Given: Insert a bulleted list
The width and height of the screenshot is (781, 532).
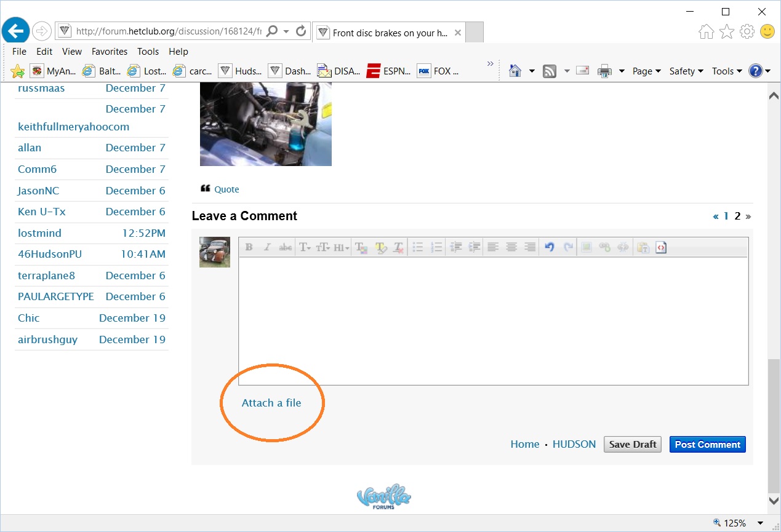Looking at the screenshot, I should pyautogui.click(x=417, y=247).
